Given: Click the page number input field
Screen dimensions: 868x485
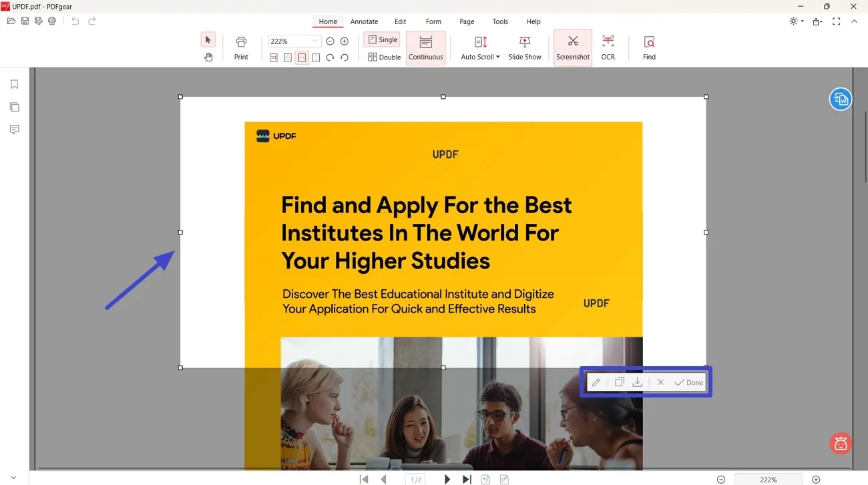Looking at the screenshot, I should [415, 479].
